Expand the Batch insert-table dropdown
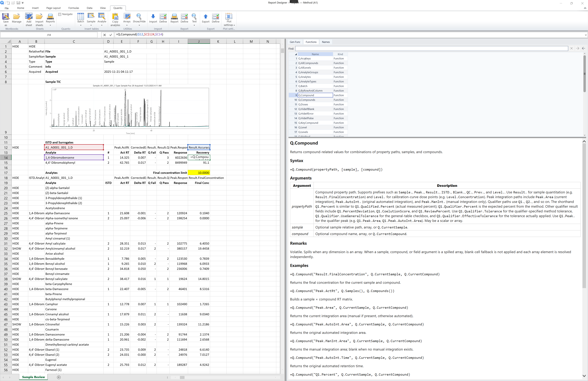The height and width of the screenshot is (381, 588). [x=81, y=25]
